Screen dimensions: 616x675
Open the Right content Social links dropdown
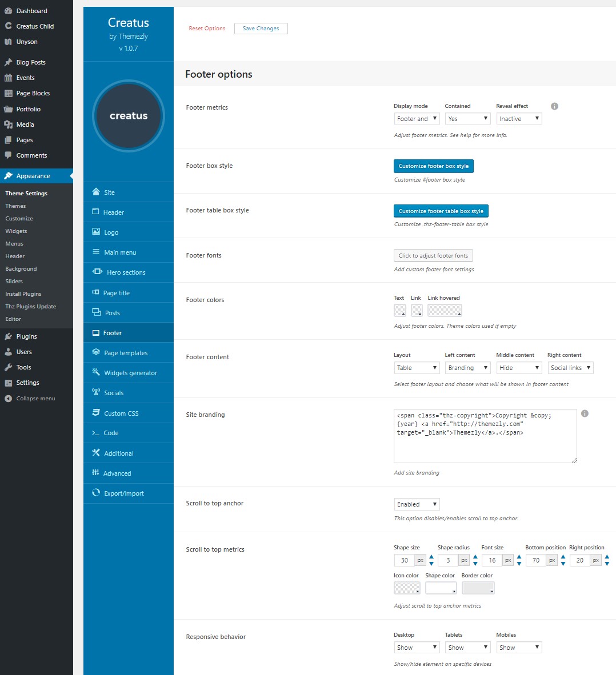point(570,368)
